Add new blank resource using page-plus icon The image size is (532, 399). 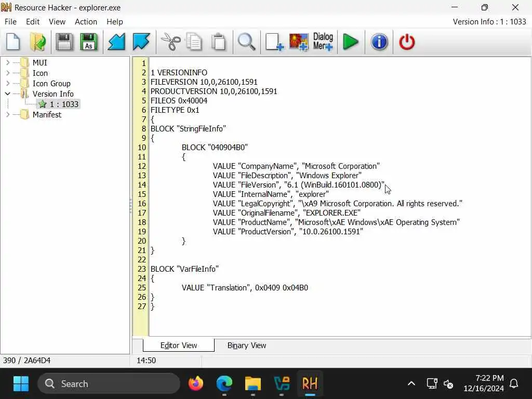274,42
